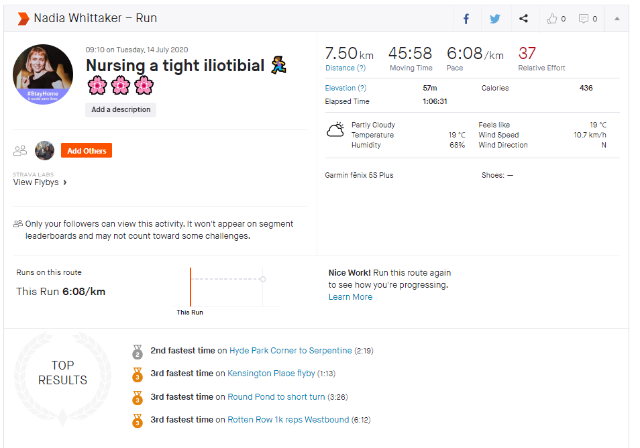This screenshot has height=448, width=640.
Task: Expand View Flybys chevron
Action: click(65, 182)
